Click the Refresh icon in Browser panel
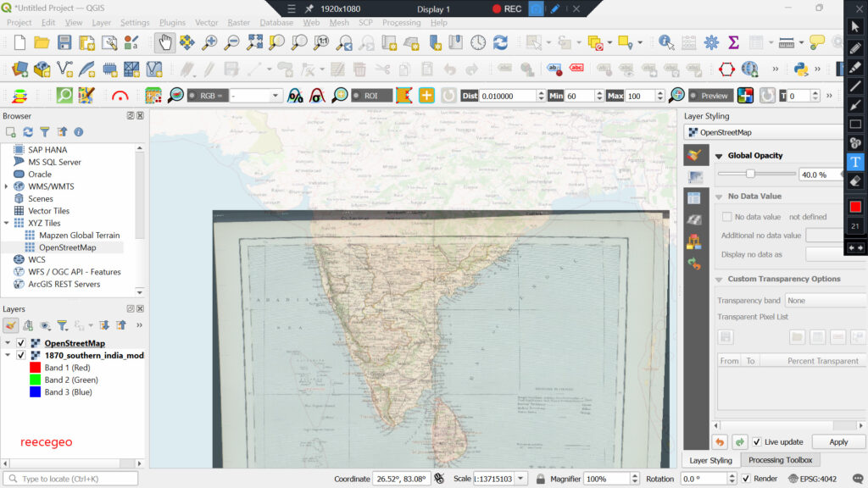The height and width of the screenshot is (488, 868). point(28,131)
